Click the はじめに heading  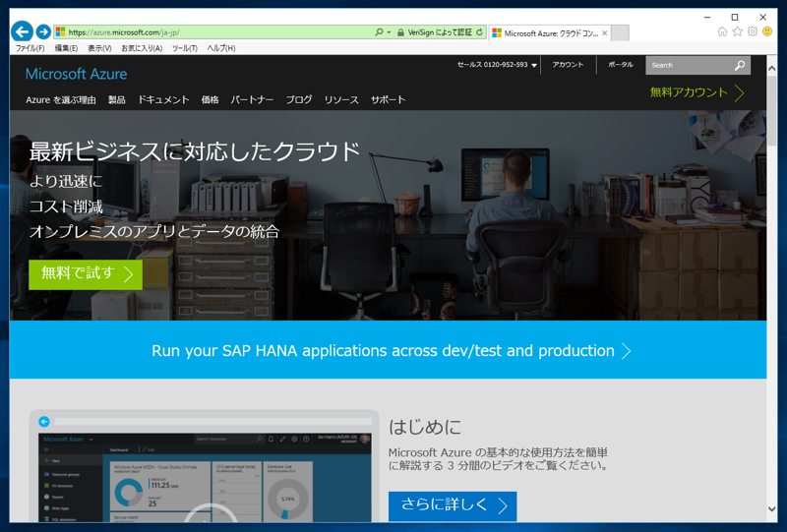tap(425, 427)
